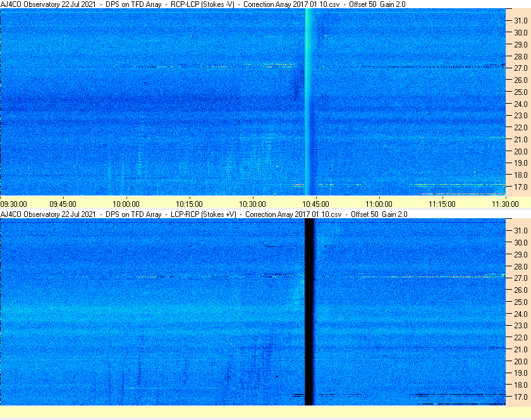Click 20.0 frequency label on Stokes +V chart

[521, 361]
